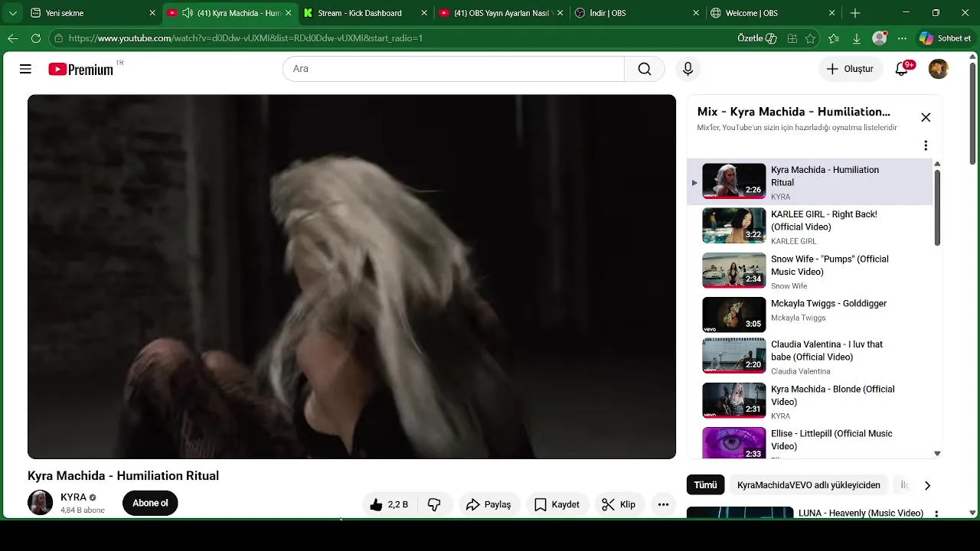
Task: Go to YouTube Premium home logo
Action: coord(80,69)
